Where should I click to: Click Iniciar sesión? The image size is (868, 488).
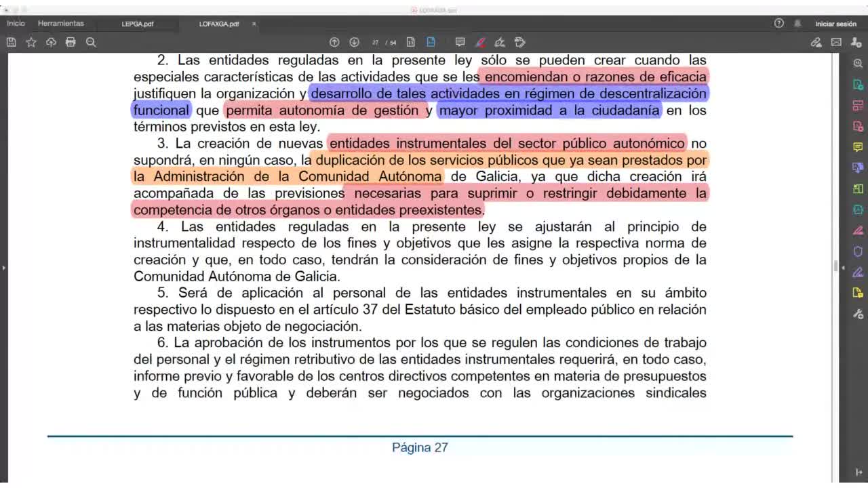(x=835, y=24)
